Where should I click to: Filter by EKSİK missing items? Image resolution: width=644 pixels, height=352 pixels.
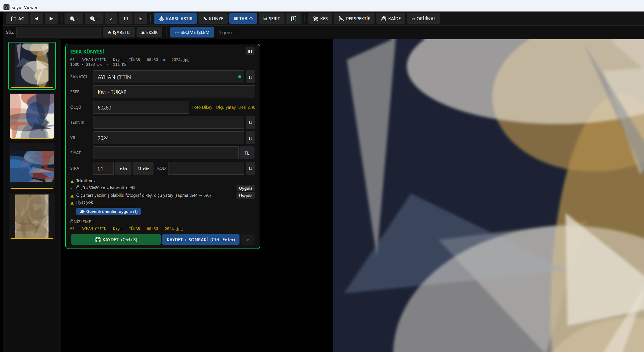click(x=149, y=32)
